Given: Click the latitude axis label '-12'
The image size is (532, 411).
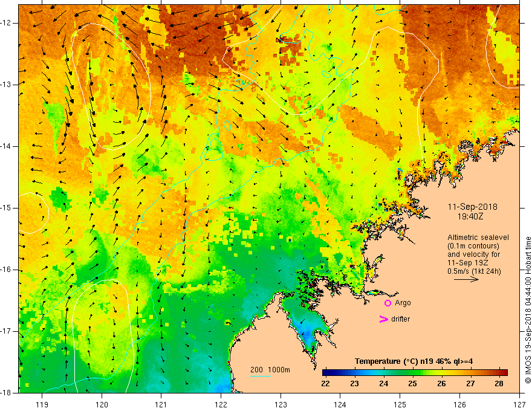Looking at the screenshot, I should 7,23.
